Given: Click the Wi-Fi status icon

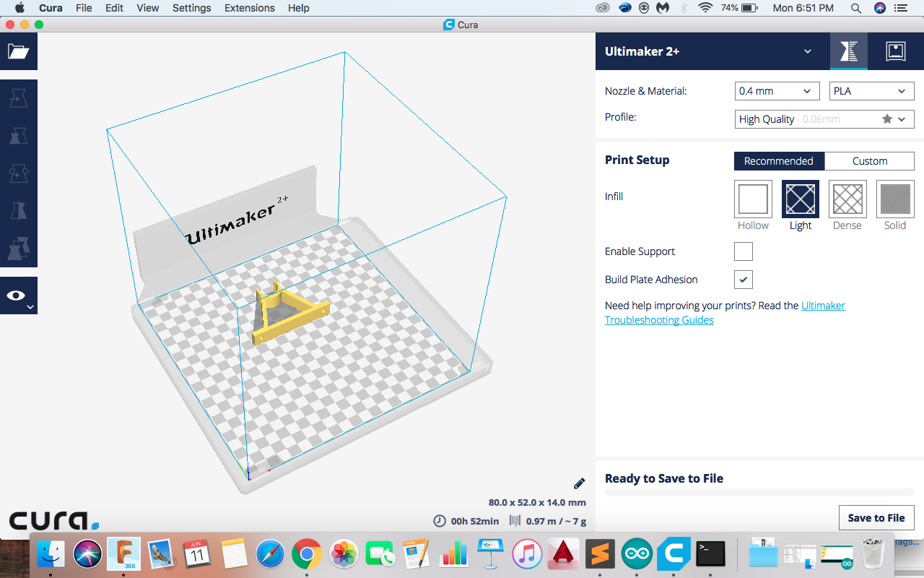Looking at the screenshot, I should click(705, 8).
